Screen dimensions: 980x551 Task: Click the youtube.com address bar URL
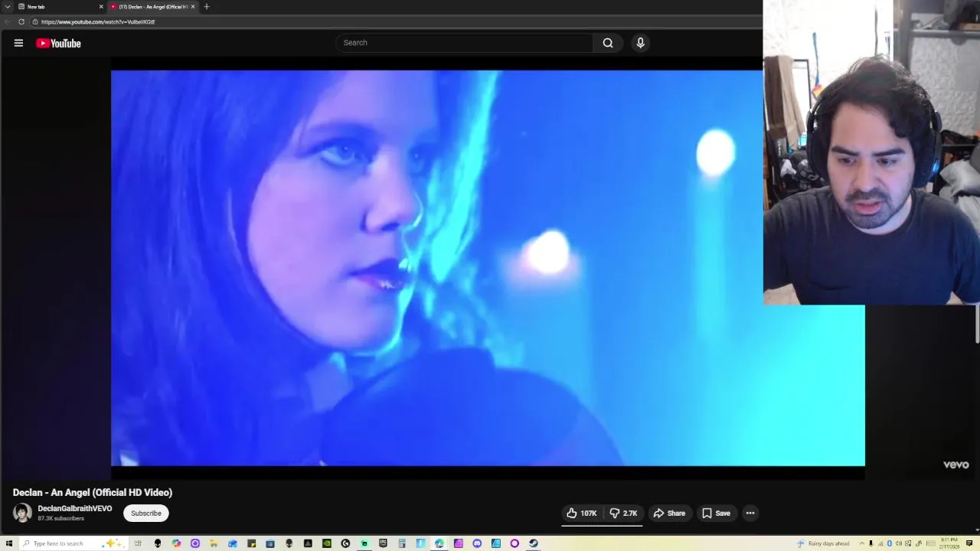point(98,22)
